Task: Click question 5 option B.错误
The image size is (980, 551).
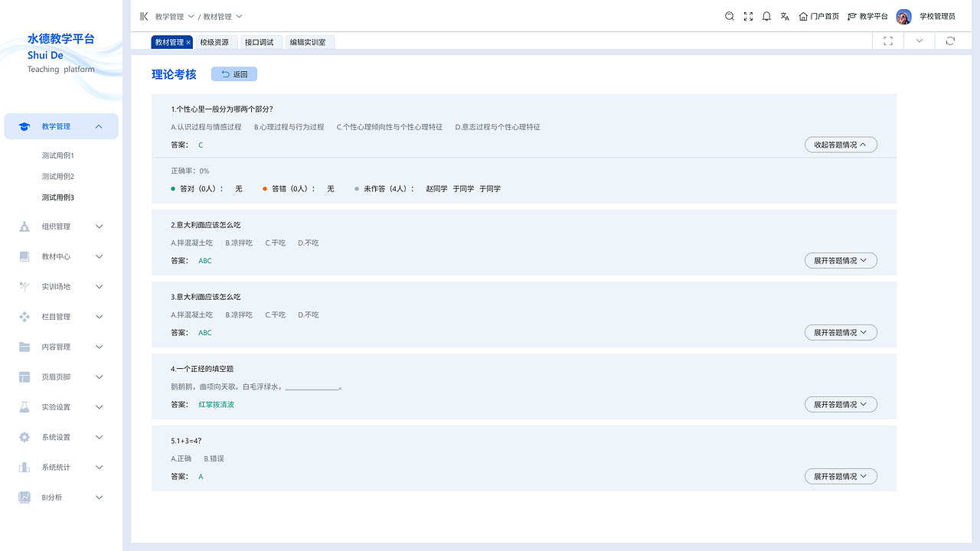Action: (214, 458)
